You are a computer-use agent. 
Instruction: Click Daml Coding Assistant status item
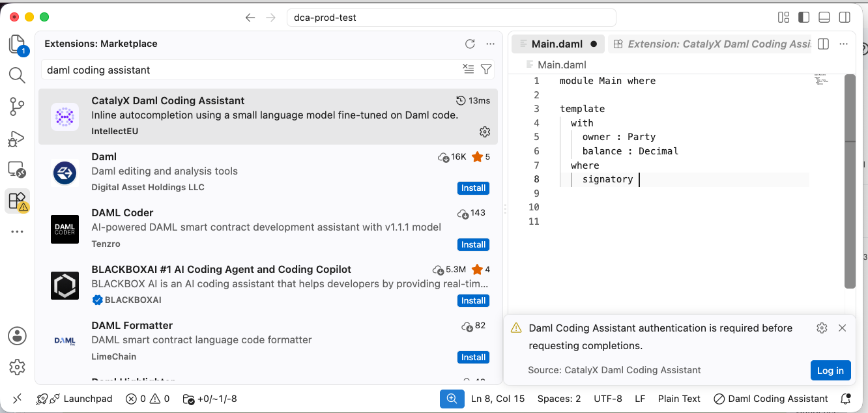(771, 399)
